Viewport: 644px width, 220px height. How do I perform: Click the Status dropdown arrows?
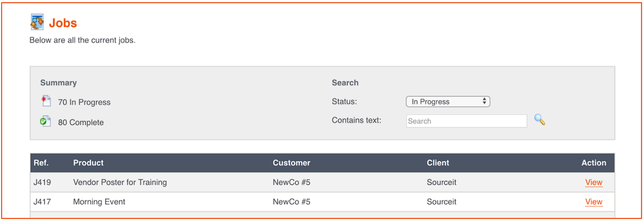tap(484, 101)
